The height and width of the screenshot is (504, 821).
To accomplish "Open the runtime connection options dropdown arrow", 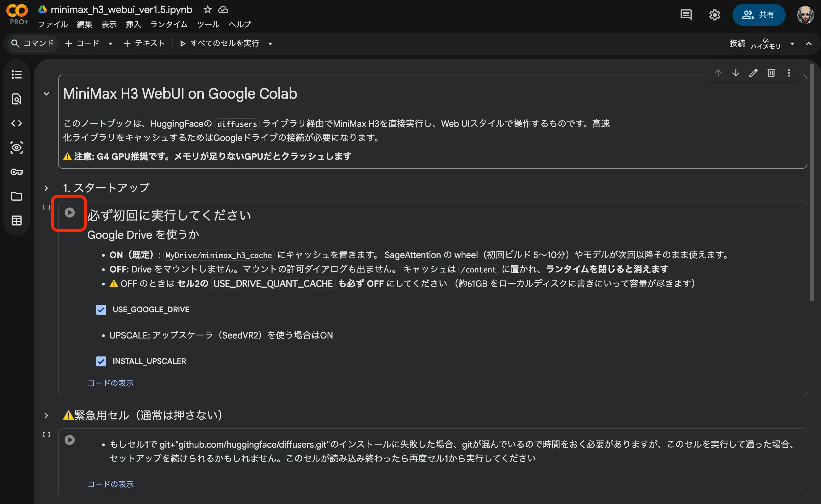I will click(792, 44).
